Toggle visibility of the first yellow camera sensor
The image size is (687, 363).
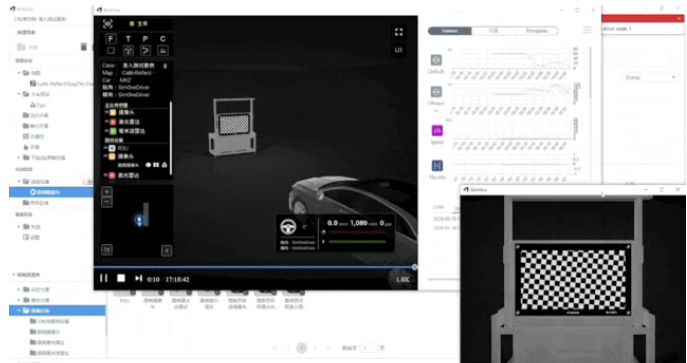(x=106, y=113)
